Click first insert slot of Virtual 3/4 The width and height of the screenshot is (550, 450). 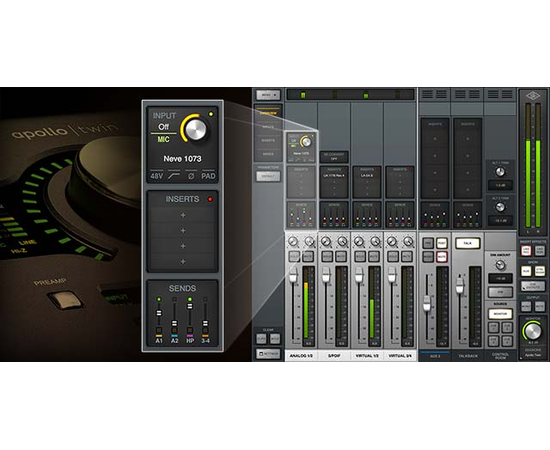coord(400,175)
